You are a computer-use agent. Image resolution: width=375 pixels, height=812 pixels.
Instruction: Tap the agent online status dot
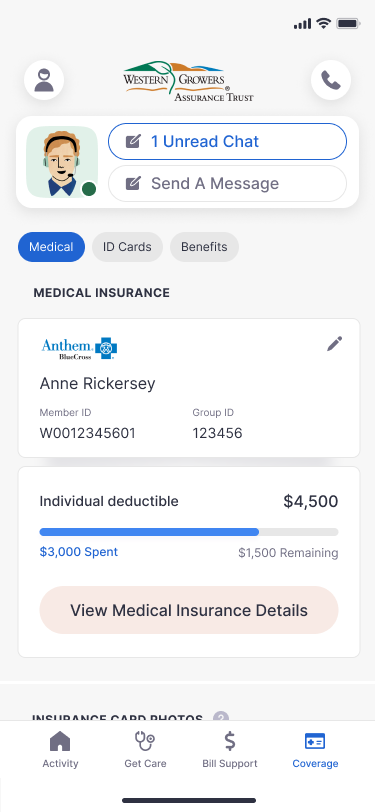click(89, 189)
